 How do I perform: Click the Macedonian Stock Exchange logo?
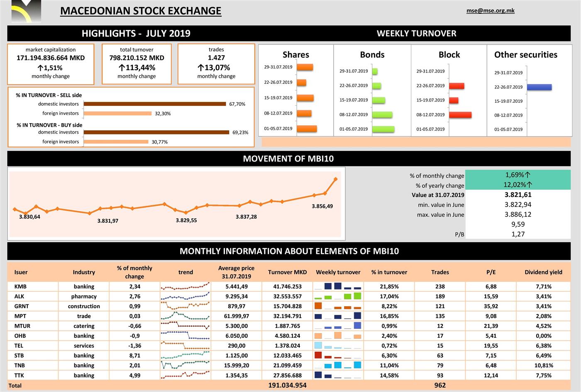26,11
